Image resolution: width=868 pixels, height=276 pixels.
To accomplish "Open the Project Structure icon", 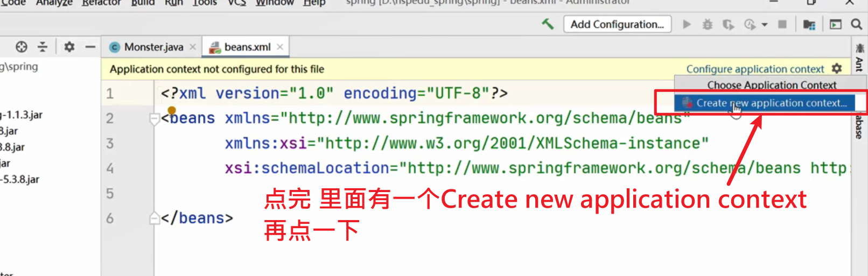I will click(x=809, y=24).
